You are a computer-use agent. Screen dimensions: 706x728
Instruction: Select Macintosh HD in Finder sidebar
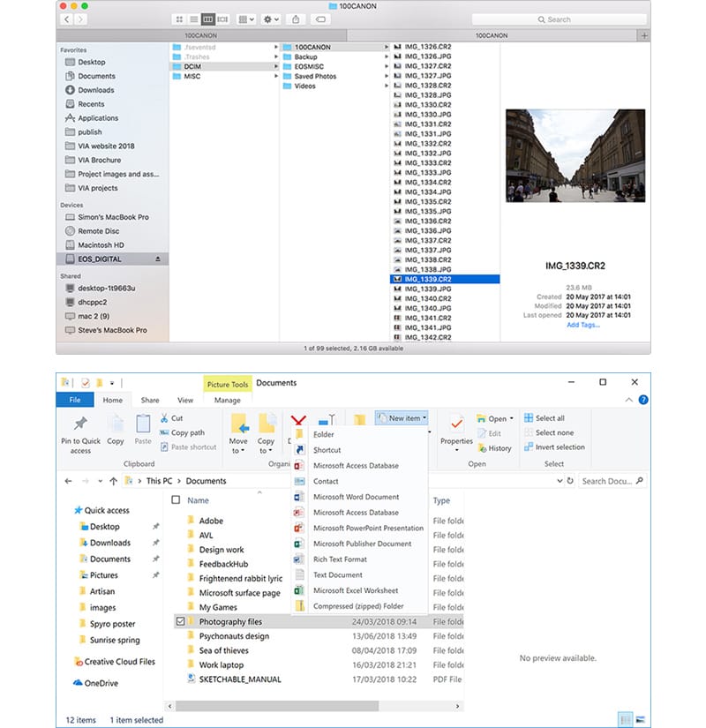tap(101, 244)
